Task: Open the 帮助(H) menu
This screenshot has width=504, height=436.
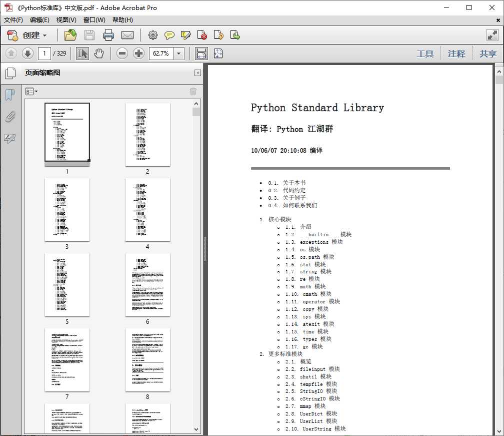Action: pos(122,20)
